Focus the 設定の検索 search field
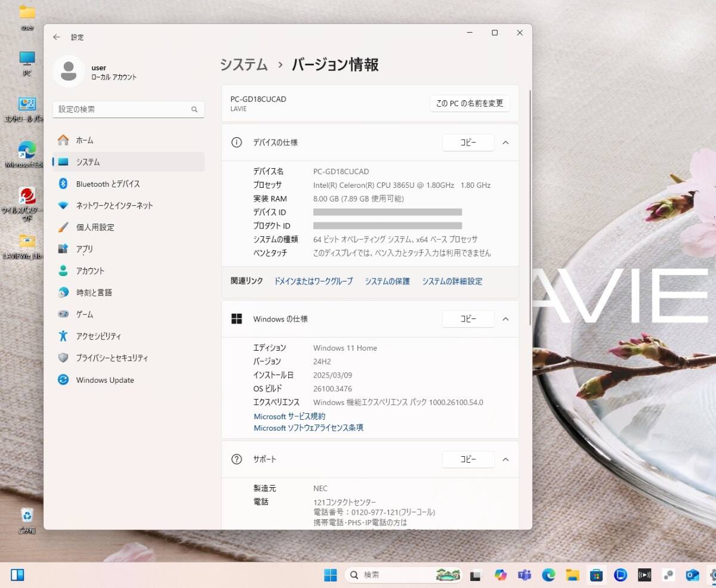Screen dimensions: 716x588 (x=129, y=110)
